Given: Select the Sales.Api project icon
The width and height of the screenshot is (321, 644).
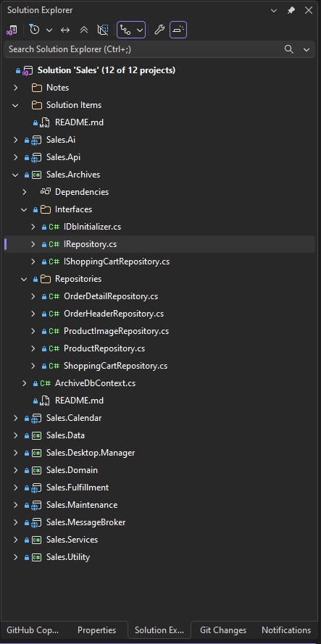Looking at the screenshot, I should (x=36, y=157).
